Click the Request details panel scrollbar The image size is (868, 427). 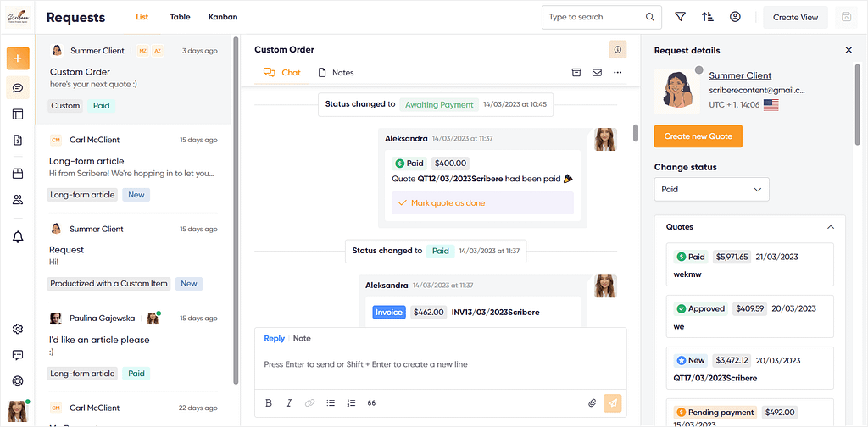[x=858, y=105]
